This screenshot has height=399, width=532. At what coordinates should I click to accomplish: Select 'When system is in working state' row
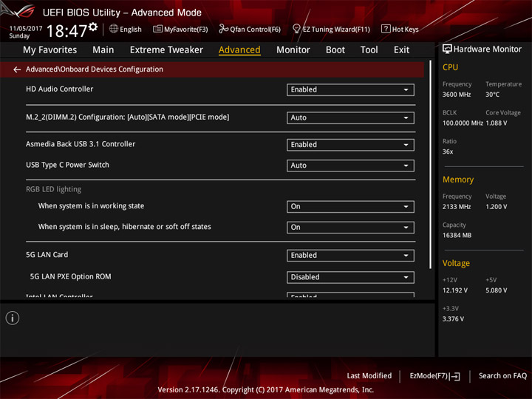coord(91,206)
